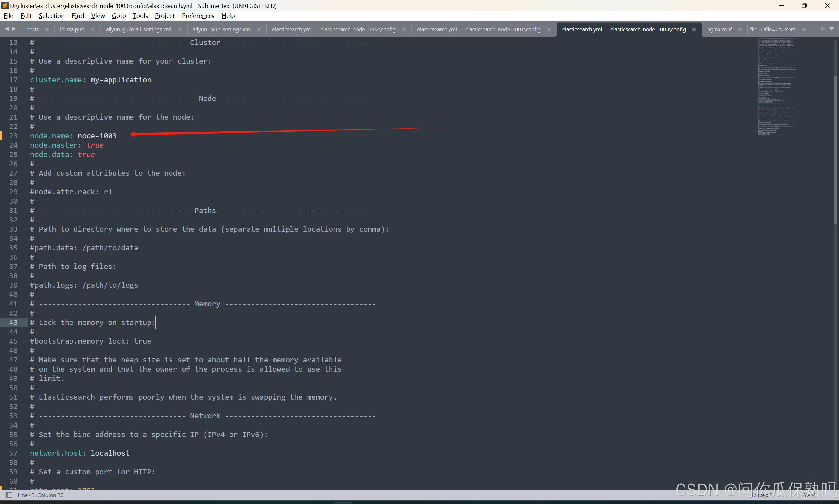Viewport: 839px width, 504px height.
Task: Close the id_rsa.pub tab
Action: 92,29
